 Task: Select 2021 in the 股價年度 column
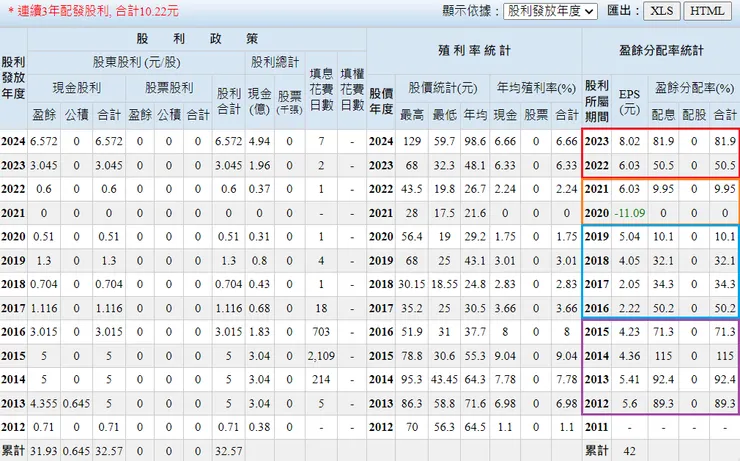click(x=381, y=213)
